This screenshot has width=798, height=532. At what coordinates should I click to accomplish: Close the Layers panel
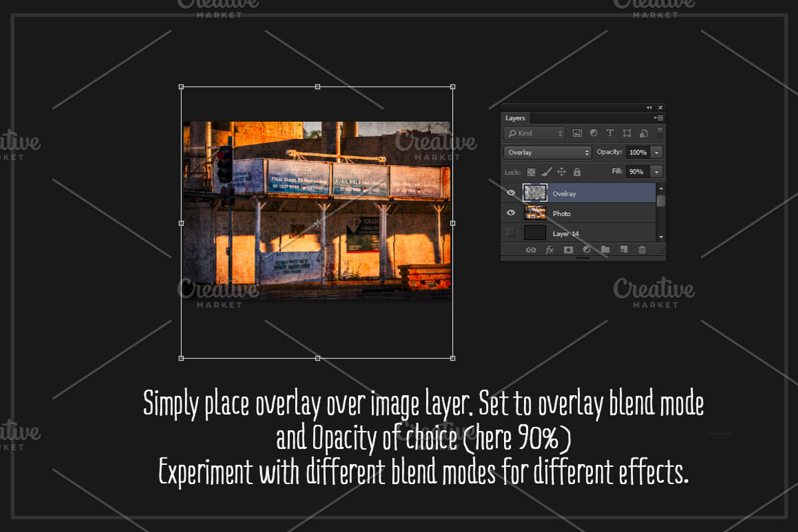[660, 108]
